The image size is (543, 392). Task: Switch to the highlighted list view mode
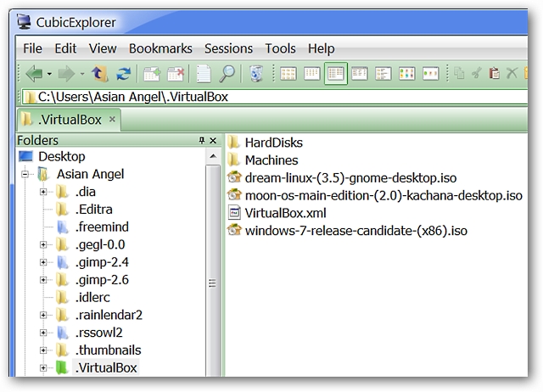tap(335, 74)
